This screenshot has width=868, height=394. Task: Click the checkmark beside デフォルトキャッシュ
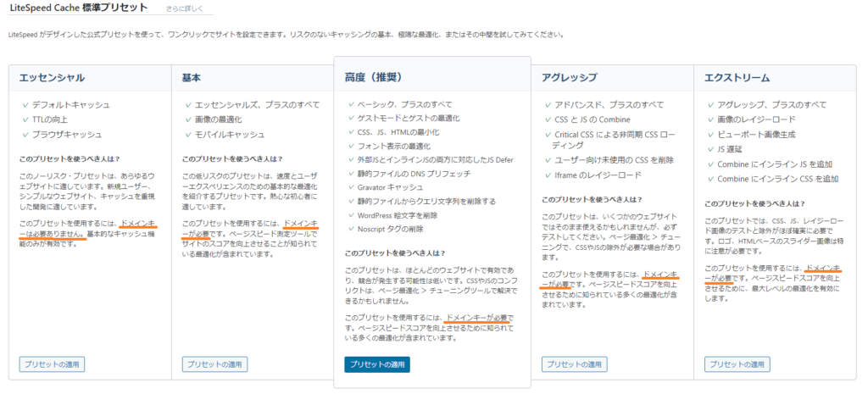(25, 105)
